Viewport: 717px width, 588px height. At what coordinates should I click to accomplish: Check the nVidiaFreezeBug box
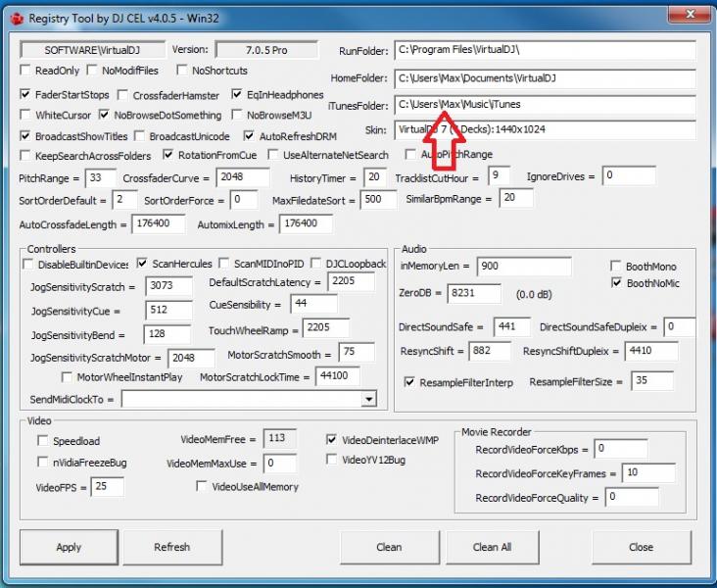tap(43, 463)
